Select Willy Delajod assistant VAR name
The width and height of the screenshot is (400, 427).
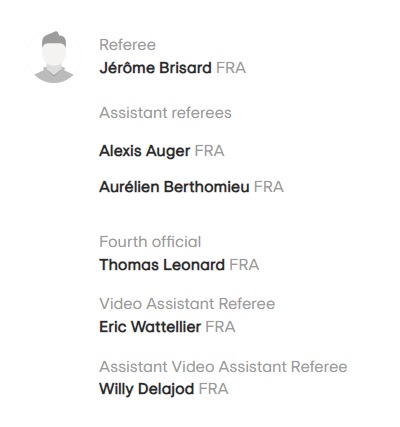coord(147,389)
